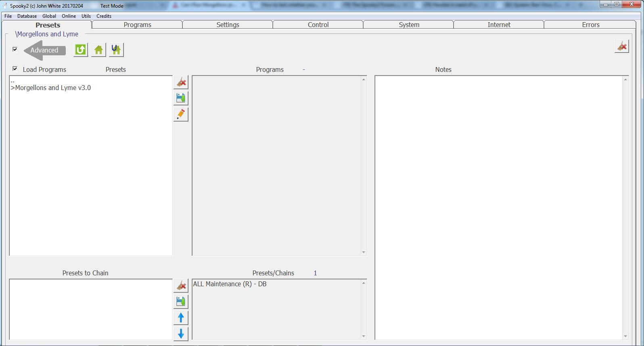Select '>Morgellons and Lyme v3.0' folder entry
The image size is (644, 346).
click(x=51, y=88)
